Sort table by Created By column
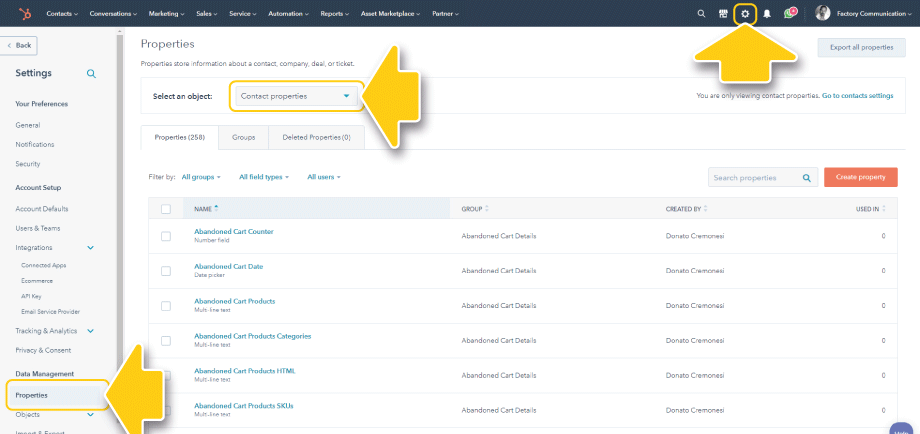The height and width of the screenshot is (434, 920). pos(686,209)
